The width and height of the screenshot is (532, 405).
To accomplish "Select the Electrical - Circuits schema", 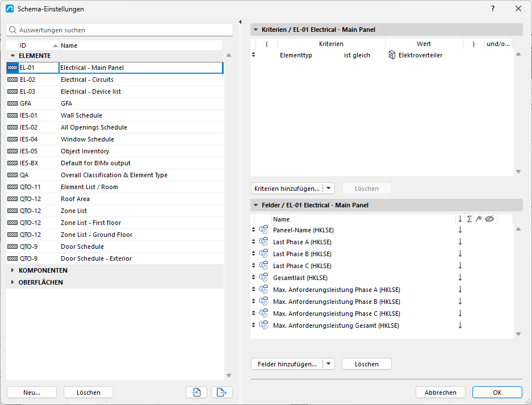I will point(115,80).
